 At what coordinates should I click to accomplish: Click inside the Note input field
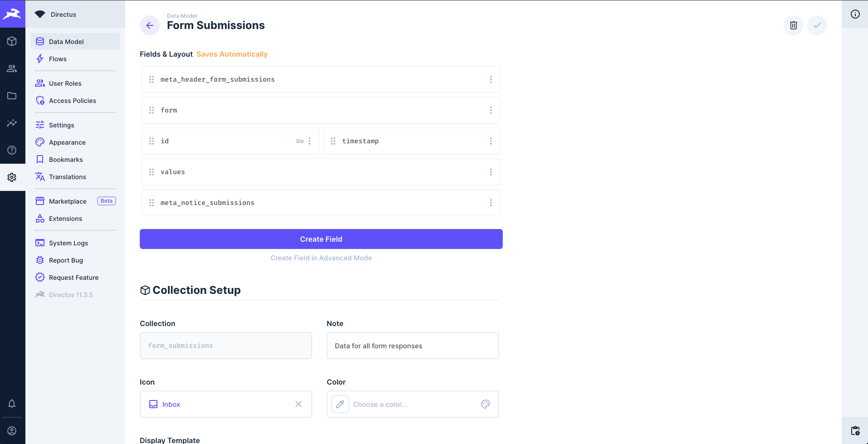pyautogui.click(x=412, y=346)
